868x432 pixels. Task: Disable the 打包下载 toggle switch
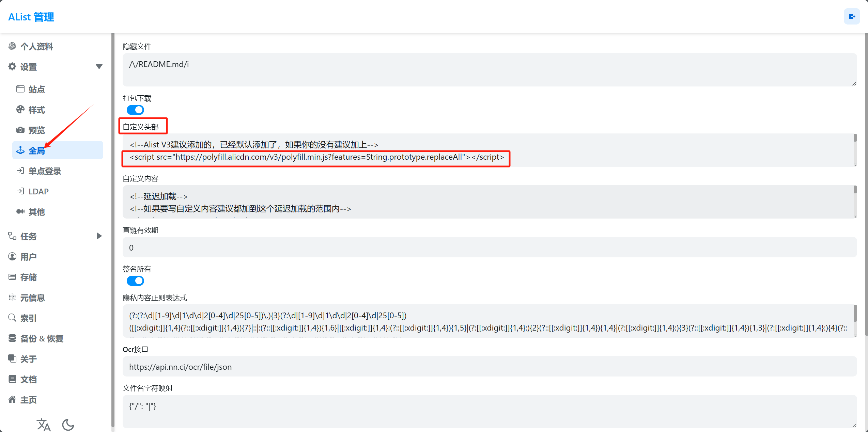135,110
